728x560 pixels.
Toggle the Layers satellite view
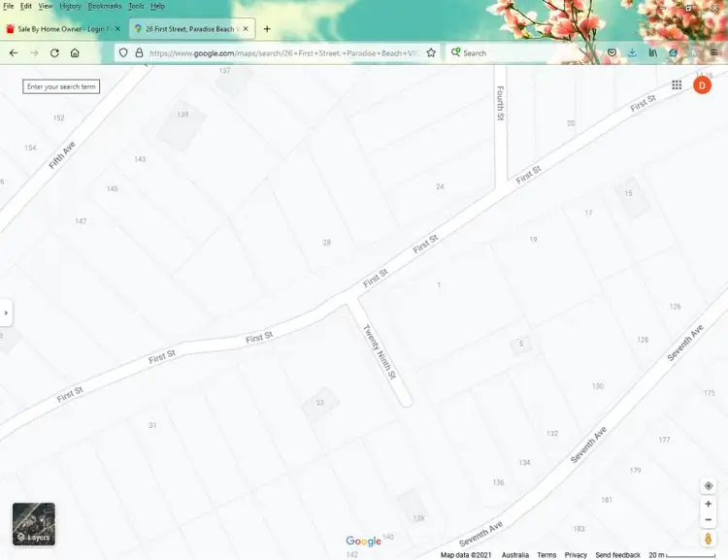pyautogui.click(x=34, y=524)
